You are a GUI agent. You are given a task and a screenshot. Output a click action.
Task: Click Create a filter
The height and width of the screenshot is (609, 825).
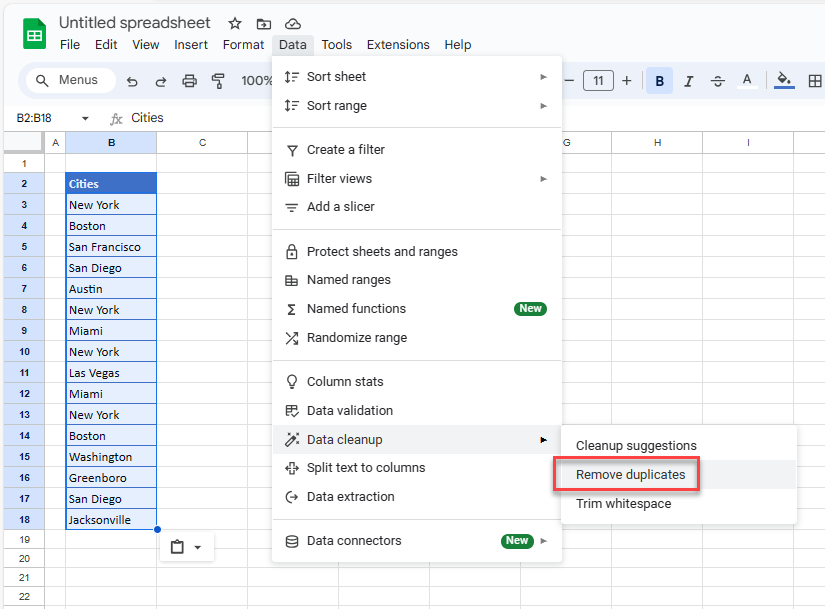point(345,149)
